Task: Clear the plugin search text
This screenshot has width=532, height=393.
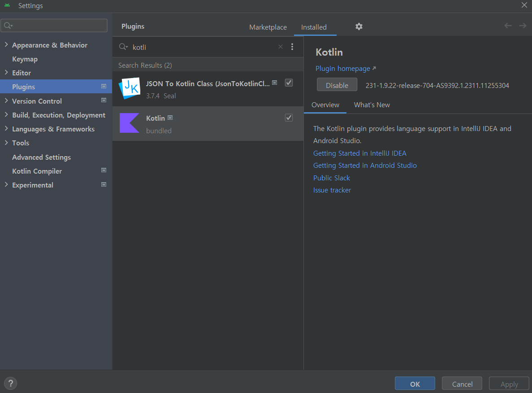Action: [281, 47]
